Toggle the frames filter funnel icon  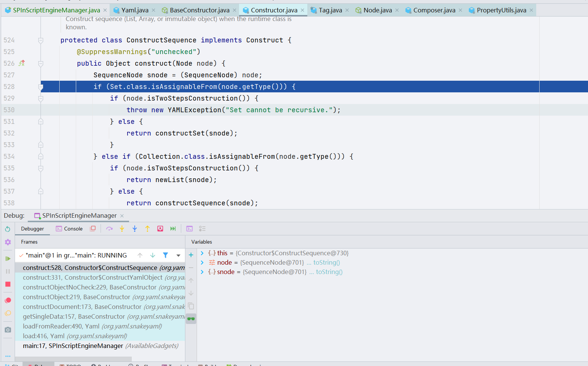(x=165, y=255)
